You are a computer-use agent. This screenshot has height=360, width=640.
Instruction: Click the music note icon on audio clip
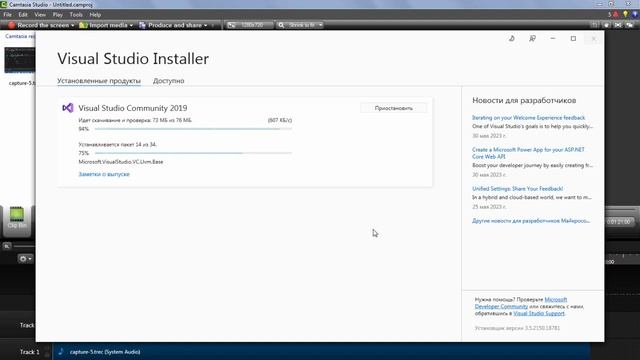(61, 351)
